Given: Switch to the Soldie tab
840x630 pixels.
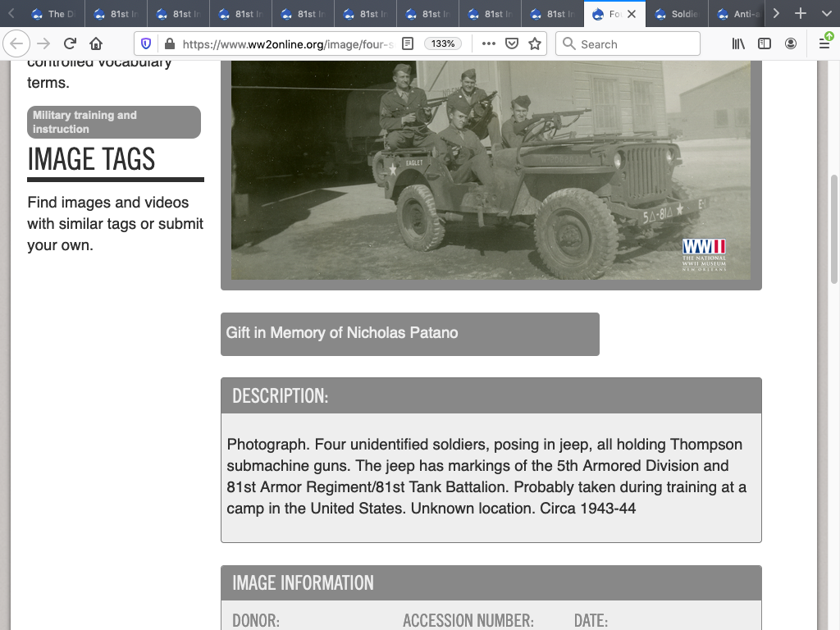Looking at the screenshot, I should (x=677, y=14).
